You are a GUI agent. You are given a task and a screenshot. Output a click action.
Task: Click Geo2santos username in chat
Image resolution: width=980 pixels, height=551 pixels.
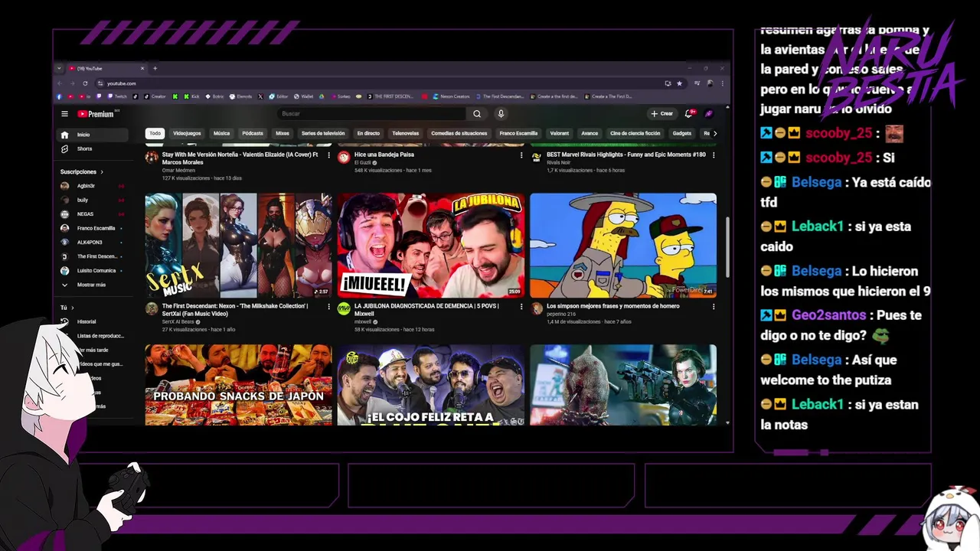tap(829, 315)
